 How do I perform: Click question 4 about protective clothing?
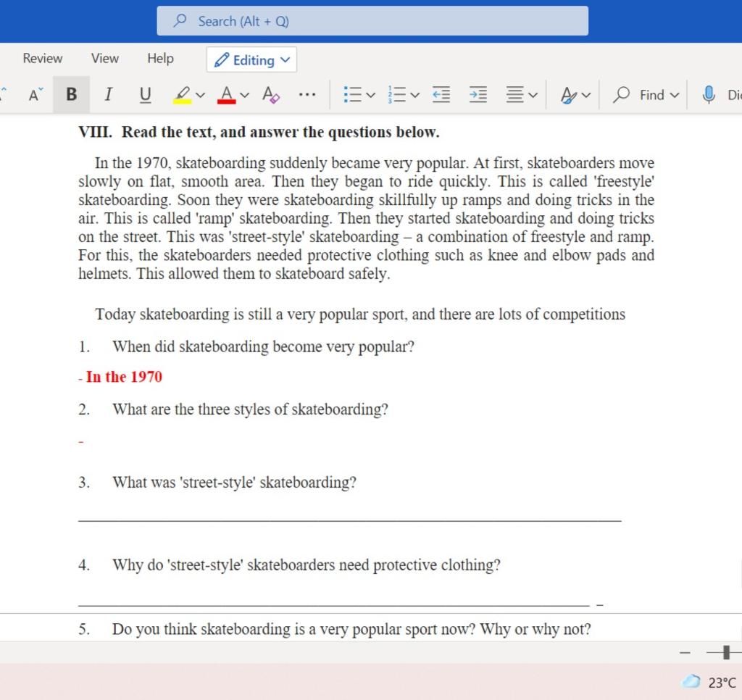(x=307, y=564)
